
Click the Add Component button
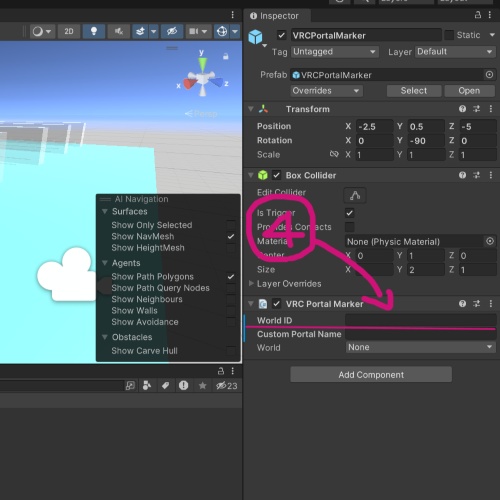point(371,375)
